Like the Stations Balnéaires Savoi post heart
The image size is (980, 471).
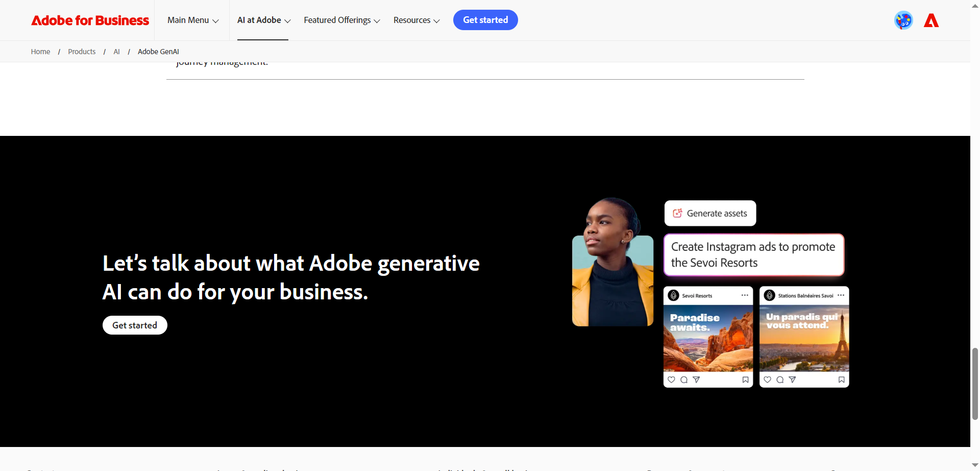pos(768,380)
